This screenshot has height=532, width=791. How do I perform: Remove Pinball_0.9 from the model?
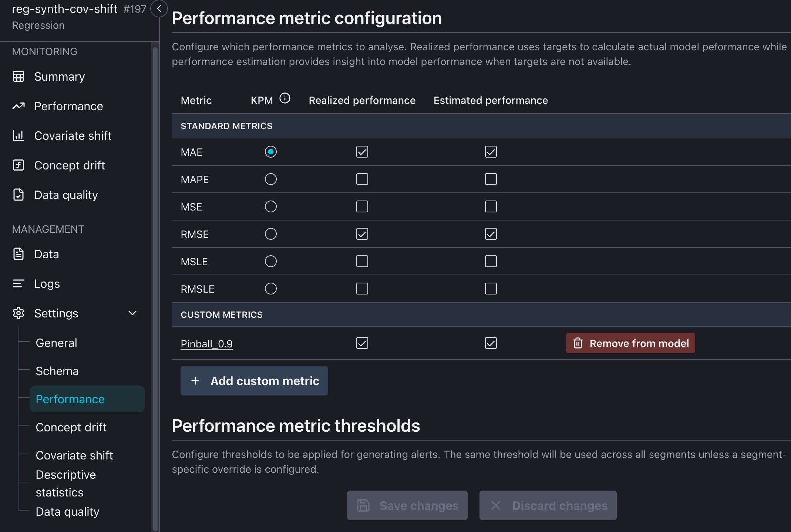[x=630, y=343]
